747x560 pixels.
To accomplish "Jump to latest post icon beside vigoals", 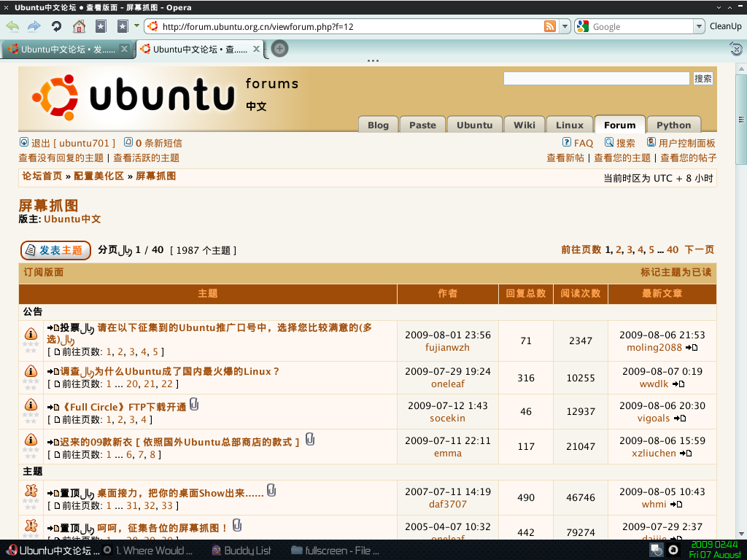I will click(680, 418).
